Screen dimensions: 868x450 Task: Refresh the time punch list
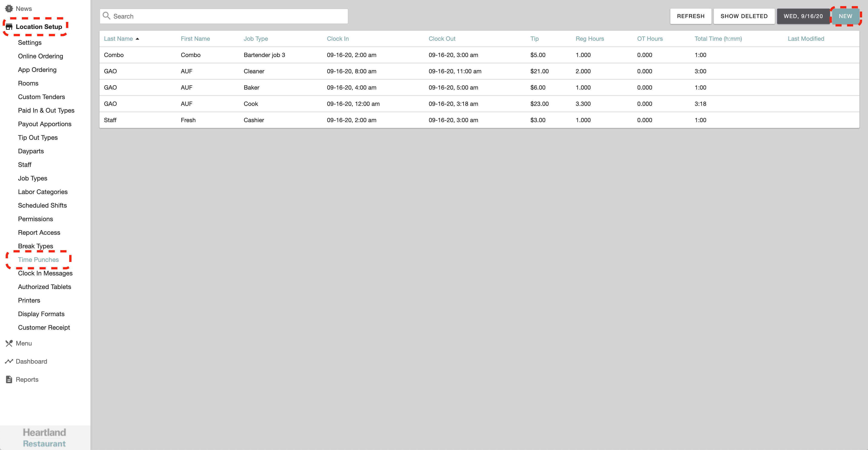click(x=691, y=16)
